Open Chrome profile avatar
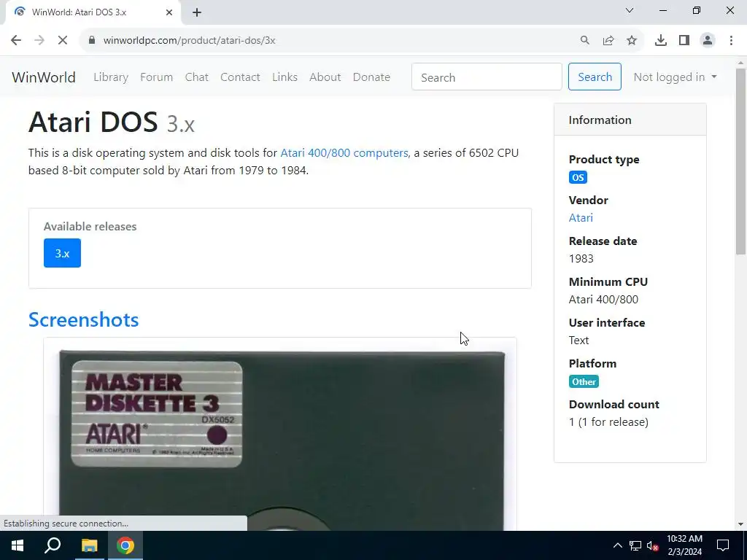Screen dimensions: 747x560 click(x=708, y=41)
